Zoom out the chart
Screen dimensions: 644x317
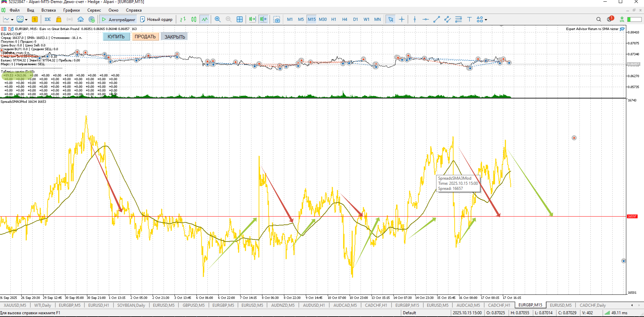(228, 19)
